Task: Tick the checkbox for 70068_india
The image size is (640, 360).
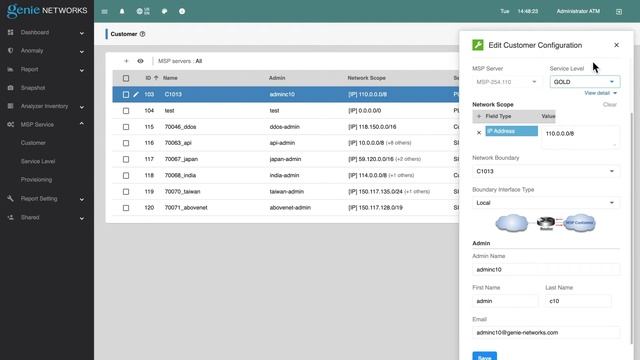Action: [126, 176]
